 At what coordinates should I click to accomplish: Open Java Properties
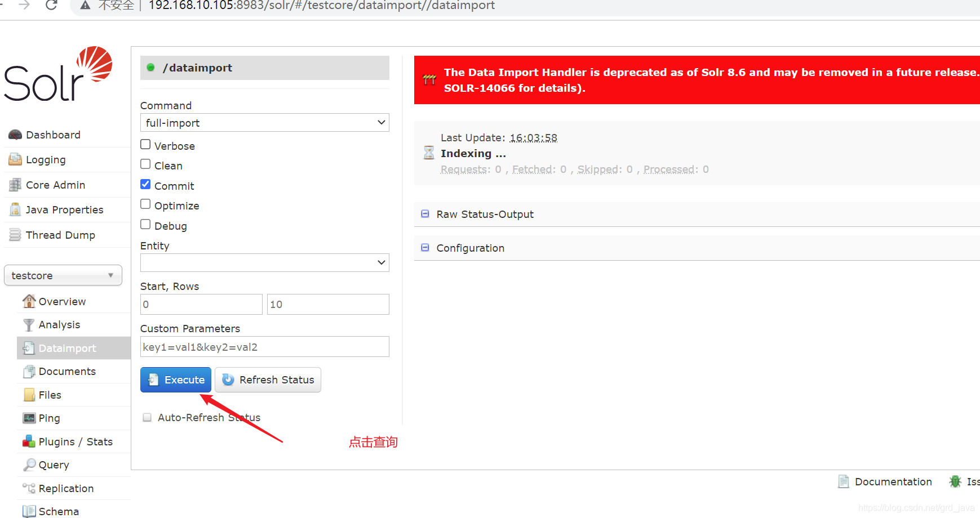point(64,210)
